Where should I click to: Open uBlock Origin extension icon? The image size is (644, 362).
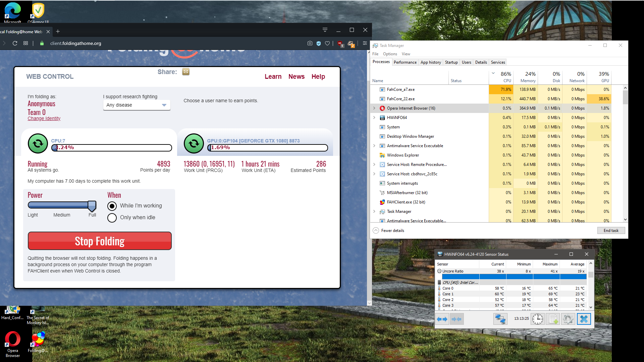340,44
